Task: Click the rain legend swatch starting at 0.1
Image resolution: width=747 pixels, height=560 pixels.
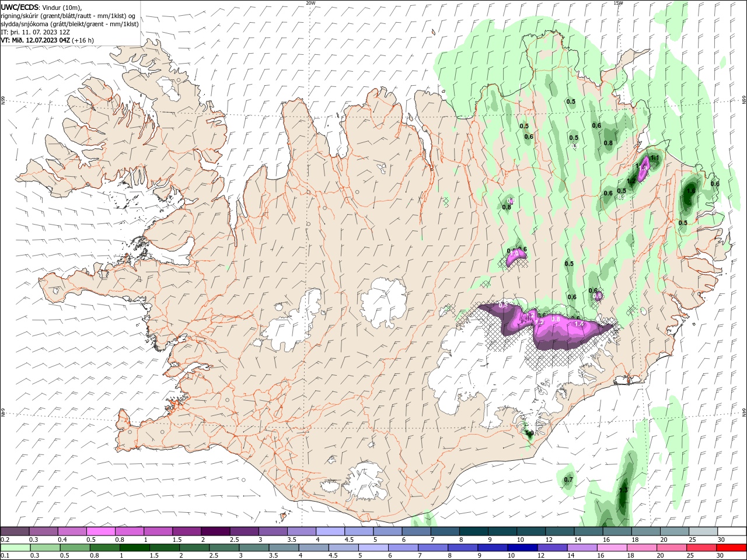Action: point(15,547)
